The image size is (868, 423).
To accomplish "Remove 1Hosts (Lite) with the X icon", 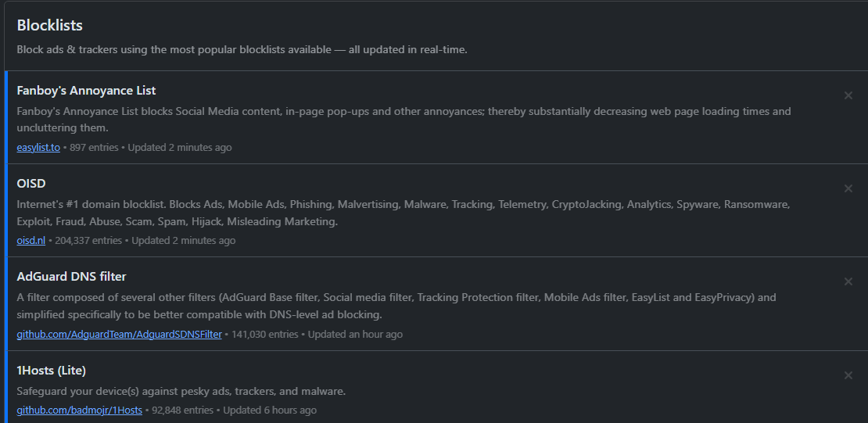I will [848, 375].
